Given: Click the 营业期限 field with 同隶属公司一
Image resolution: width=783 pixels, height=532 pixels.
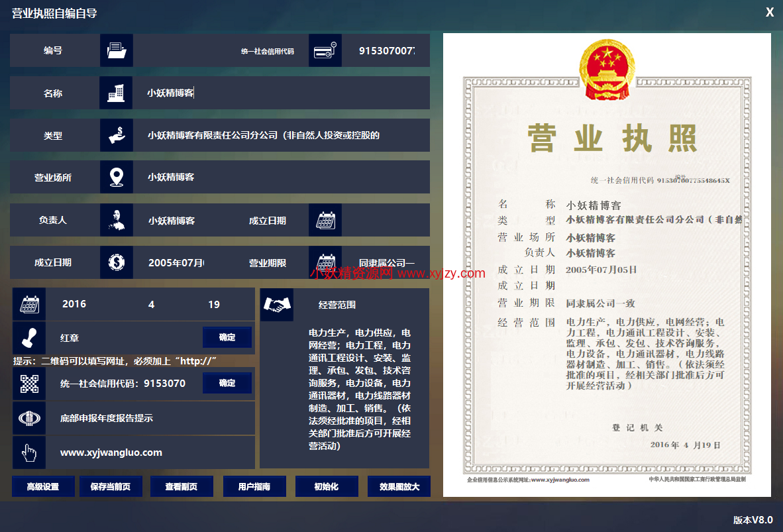Looking at the screenshot, I should pyautogui.click(x=386, y=262).
